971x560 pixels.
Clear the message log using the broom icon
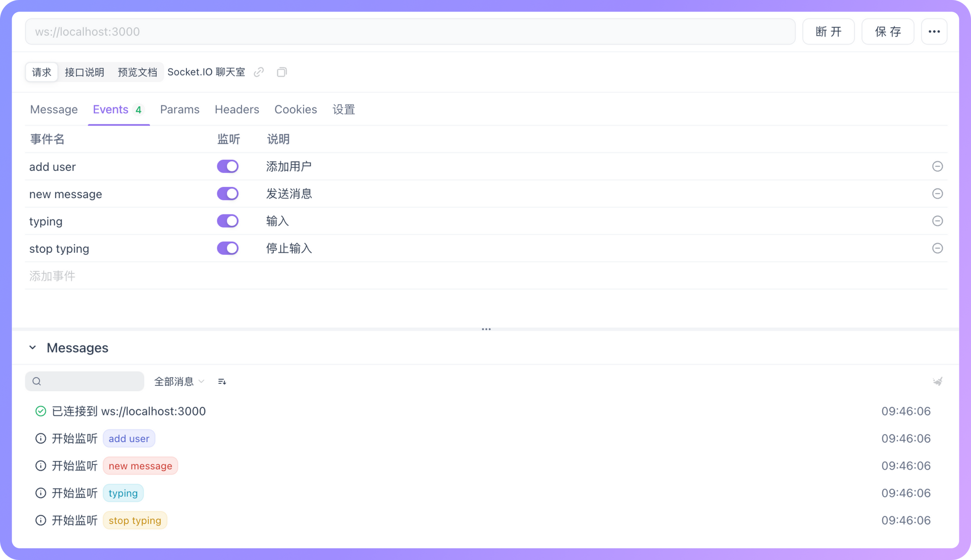937,381
